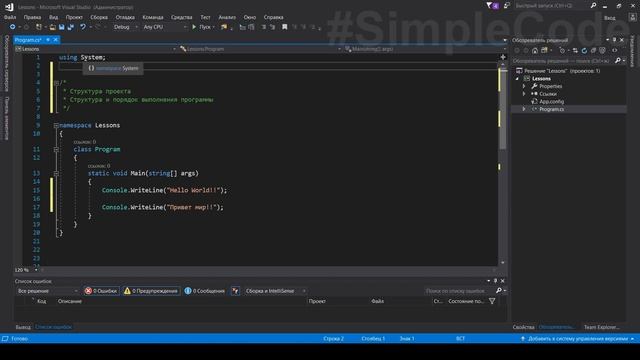Open the Lessons project navigation dropdown
This screenshot has width=640, height=360.
coord(96,49)
